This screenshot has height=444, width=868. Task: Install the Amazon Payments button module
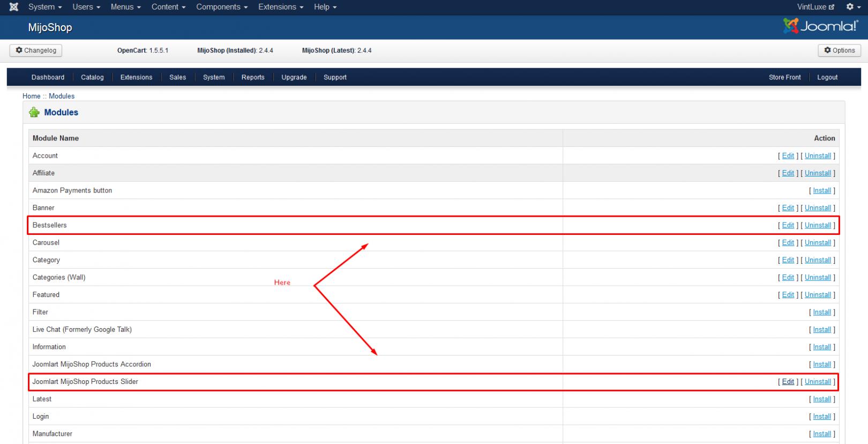coord(822,190)
